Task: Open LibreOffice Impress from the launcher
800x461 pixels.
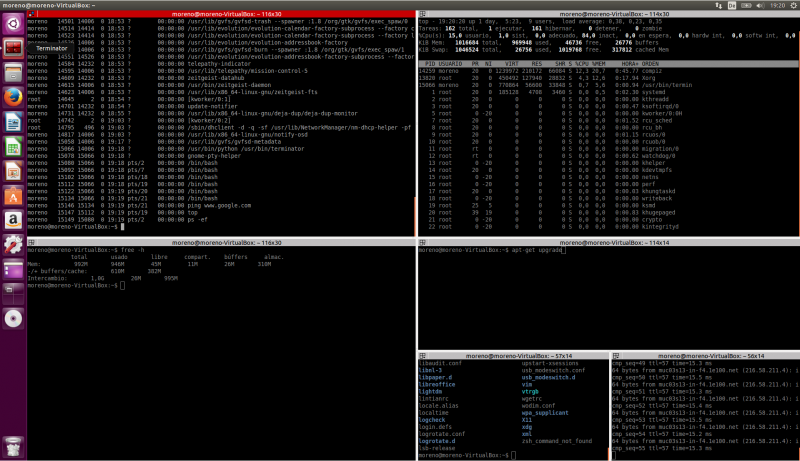Action: point(13,171)
